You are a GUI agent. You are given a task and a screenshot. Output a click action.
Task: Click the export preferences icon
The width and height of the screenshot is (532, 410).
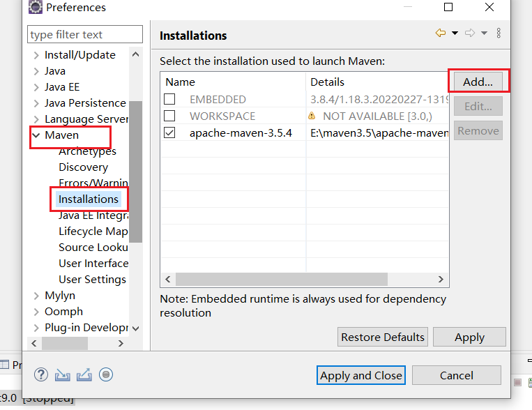(84, 374)
